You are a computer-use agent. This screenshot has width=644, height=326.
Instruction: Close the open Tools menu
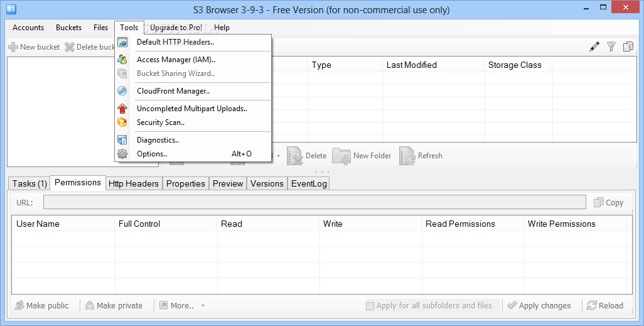129,28
